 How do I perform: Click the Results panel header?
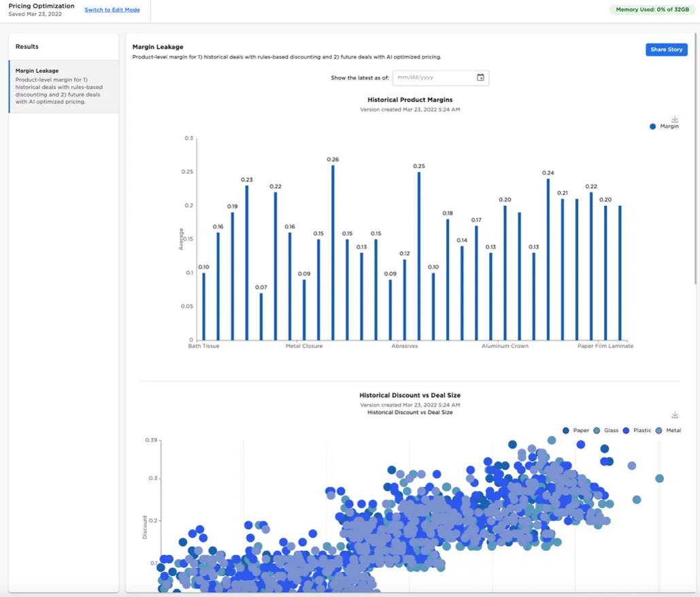[x=27, y=47]
